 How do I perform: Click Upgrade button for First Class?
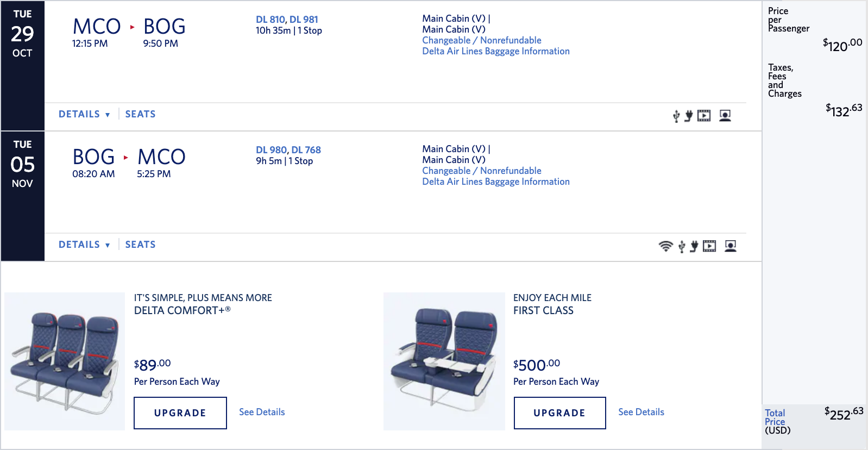559,413
